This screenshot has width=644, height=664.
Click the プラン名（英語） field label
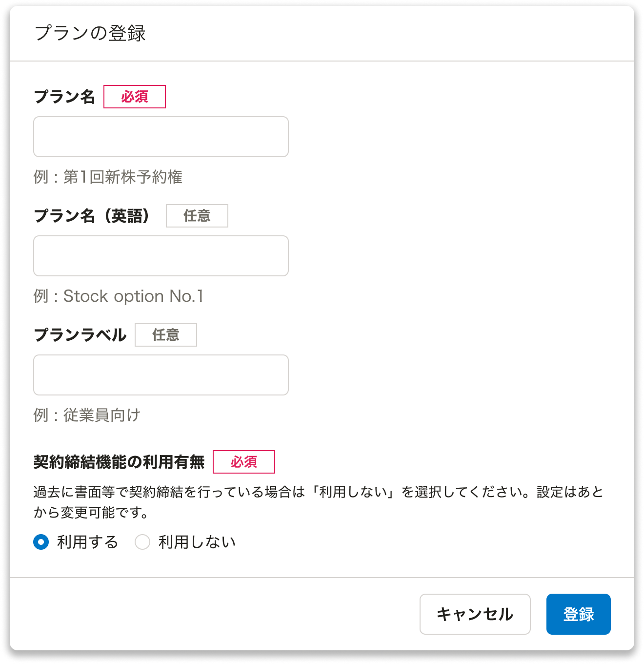92,216
